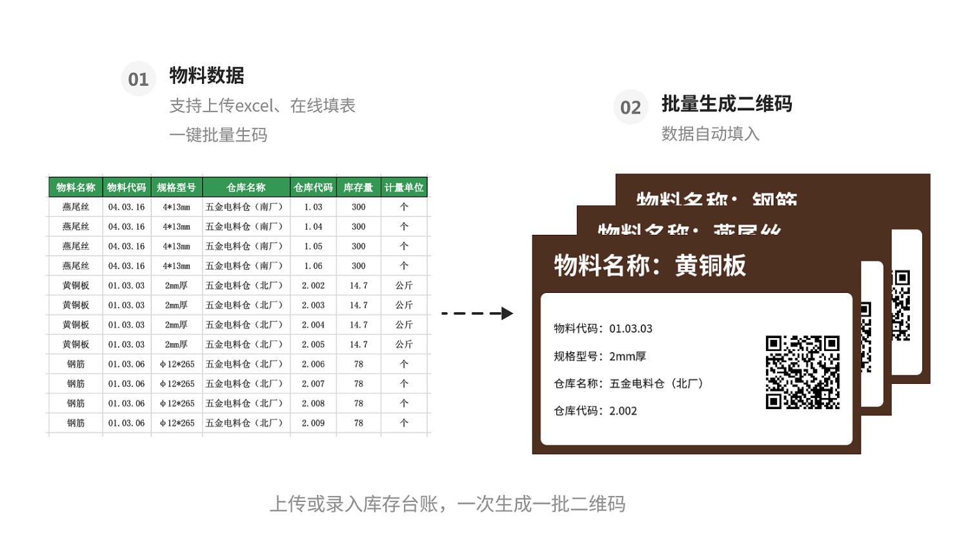Click 五金电料仓（南厂）in the row with code 1.06
Viewport: 968px width, 560px height.
245,266
